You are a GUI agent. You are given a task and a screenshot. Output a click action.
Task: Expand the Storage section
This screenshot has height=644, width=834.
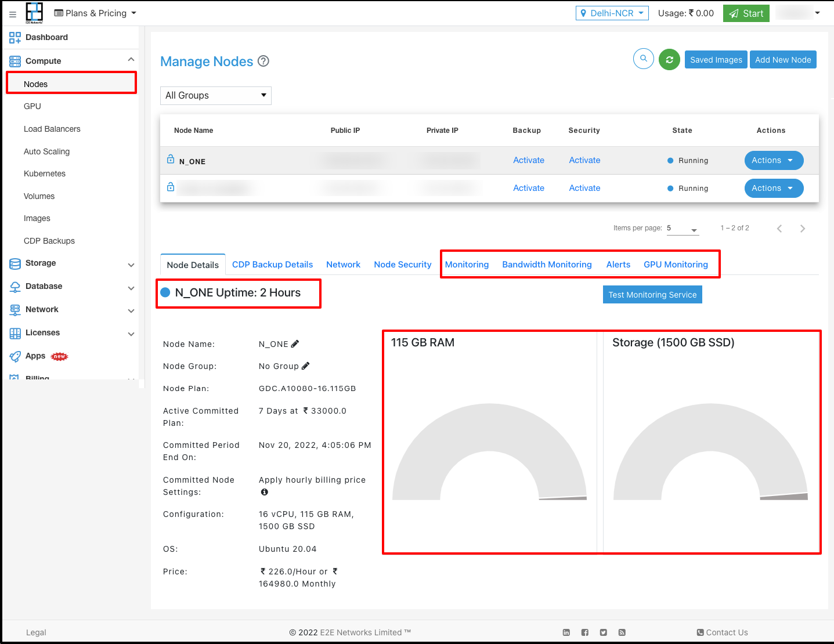(131, 265)
